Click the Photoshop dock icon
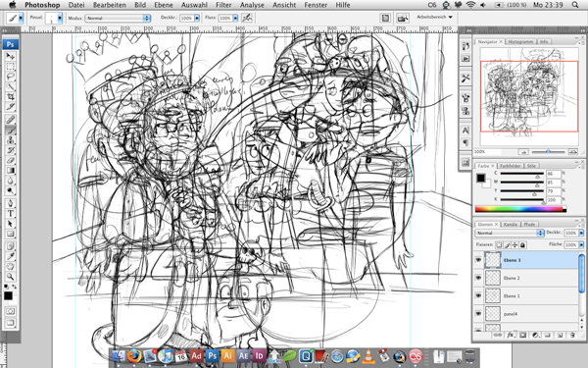The image size is (588, 368). tap(213, 355)
